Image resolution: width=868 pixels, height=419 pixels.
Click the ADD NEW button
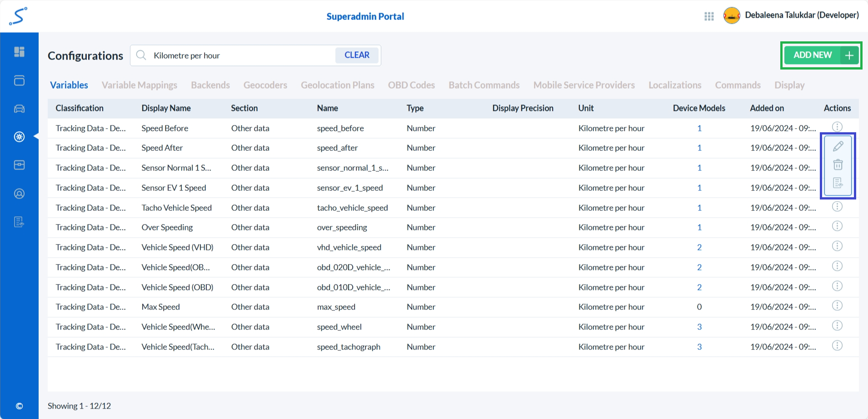pos(820,55)
